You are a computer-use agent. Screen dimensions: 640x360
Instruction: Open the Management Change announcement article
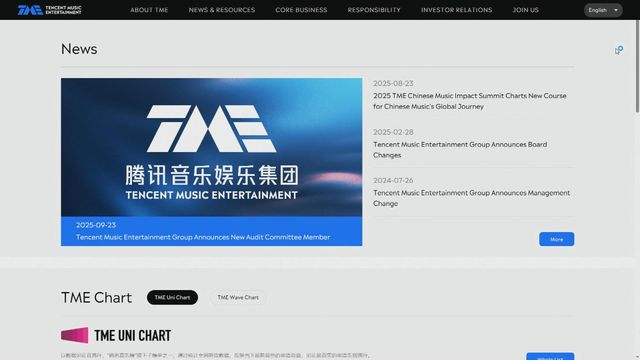[471, 198]
